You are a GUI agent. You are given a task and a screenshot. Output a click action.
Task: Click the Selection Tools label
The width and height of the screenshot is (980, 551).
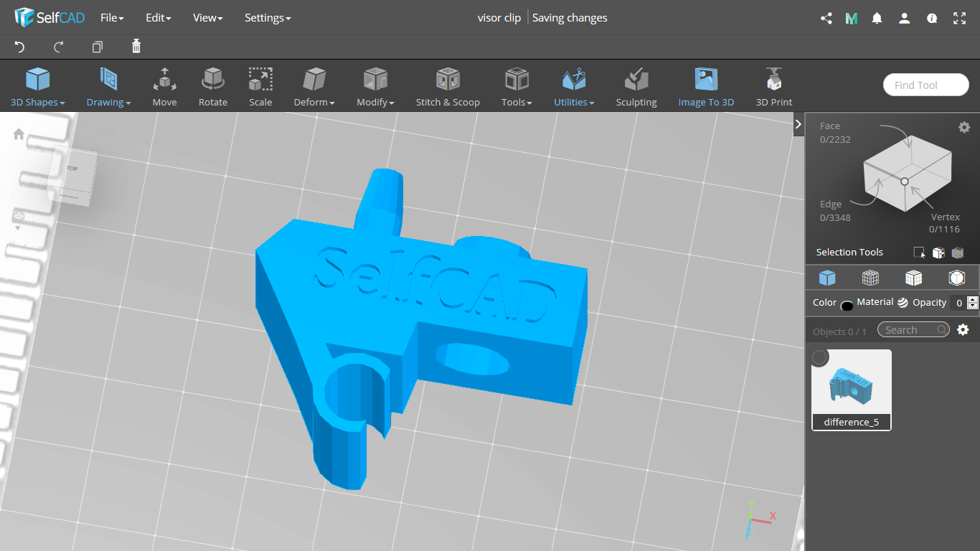pyautogui.click(x=849, y=253)
